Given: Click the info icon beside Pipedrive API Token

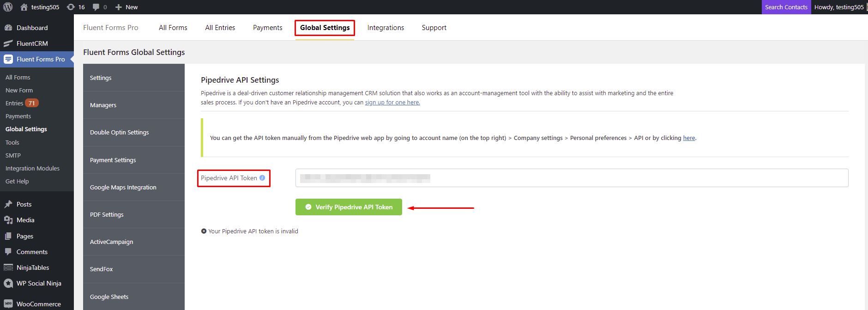Looking at the screenshot, I should (262, 178).
